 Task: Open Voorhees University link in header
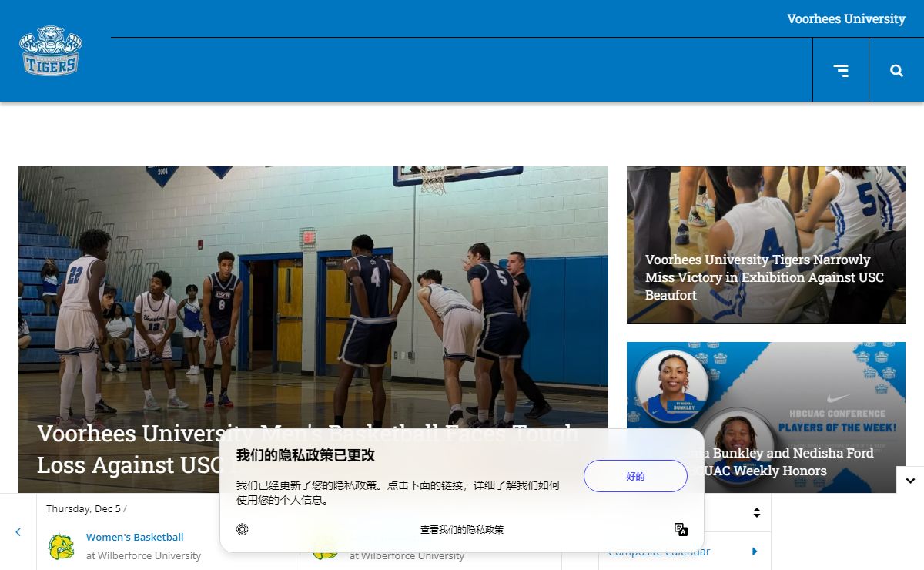(x=846, y=18)
